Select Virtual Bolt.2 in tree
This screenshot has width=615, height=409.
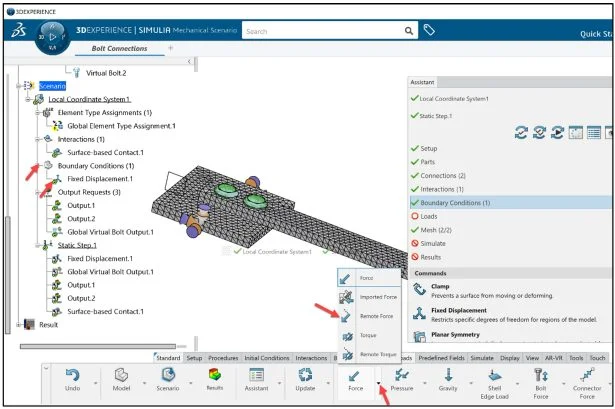[x=106, y=73]
